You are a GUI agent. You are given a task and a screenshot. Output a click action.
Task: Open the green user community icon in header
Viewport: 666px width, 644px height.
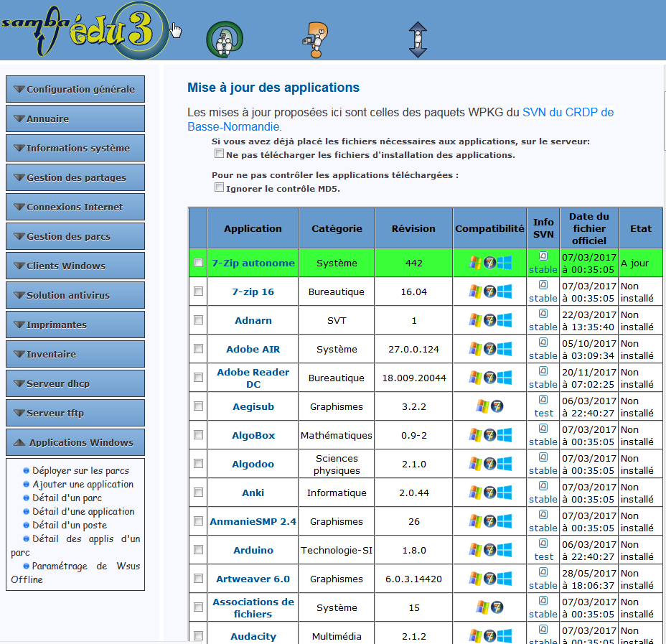(224, 39)
